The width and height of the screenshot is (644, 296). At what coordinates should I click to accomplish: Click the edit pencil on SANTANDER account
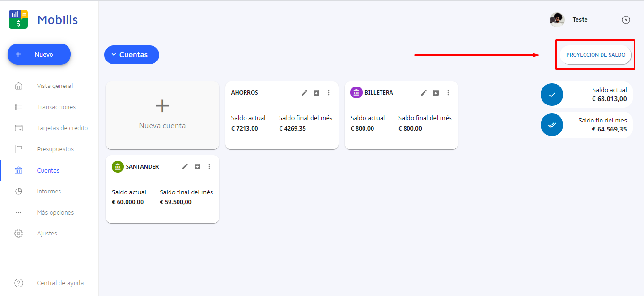185,166
